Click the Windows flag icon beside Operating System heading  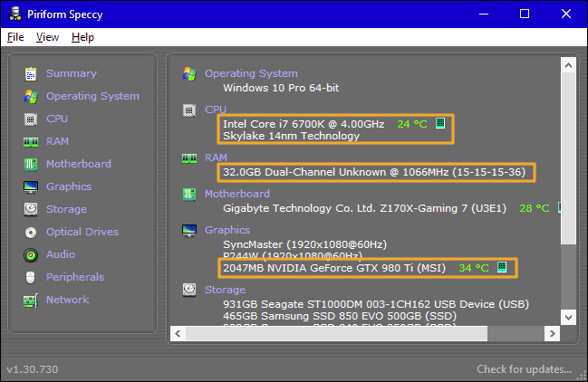[x=189, y=74]
